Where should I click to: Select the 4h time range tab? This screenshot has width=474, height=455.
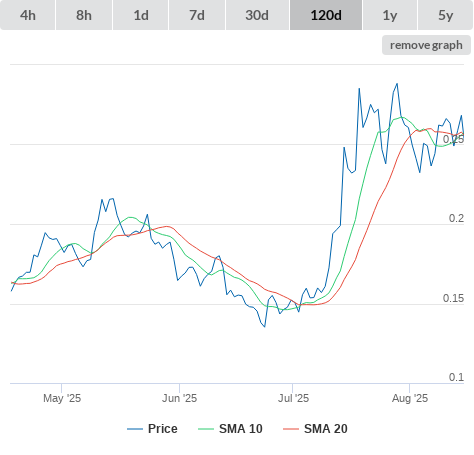pos(28,15)
